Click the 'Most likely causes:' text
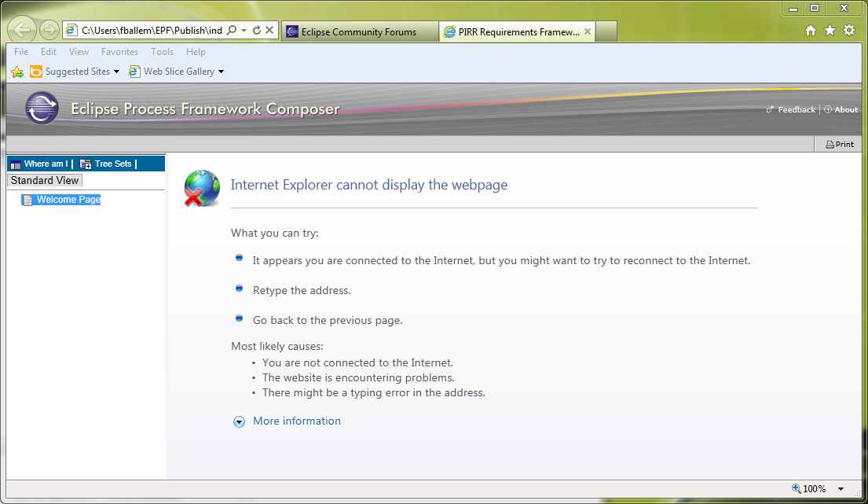 (x=277, y=346)
